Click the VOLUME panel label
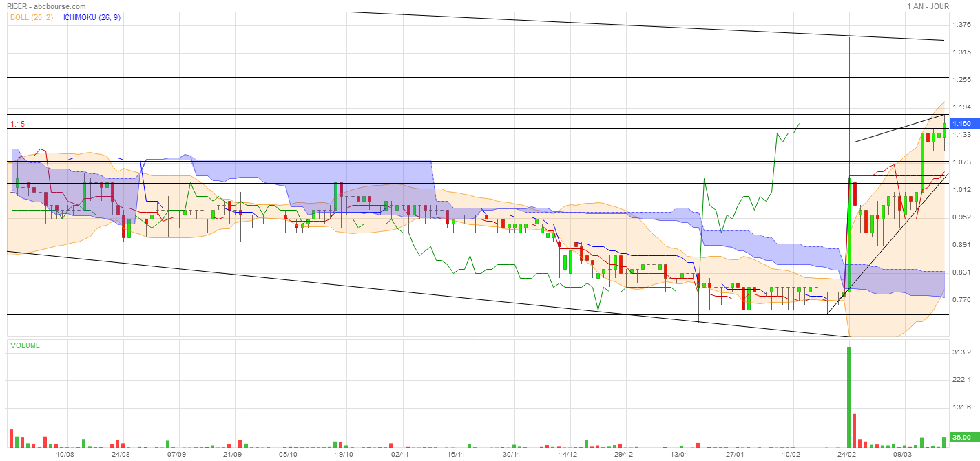Viewport: 980px width, 461px height. pos(25,345)
